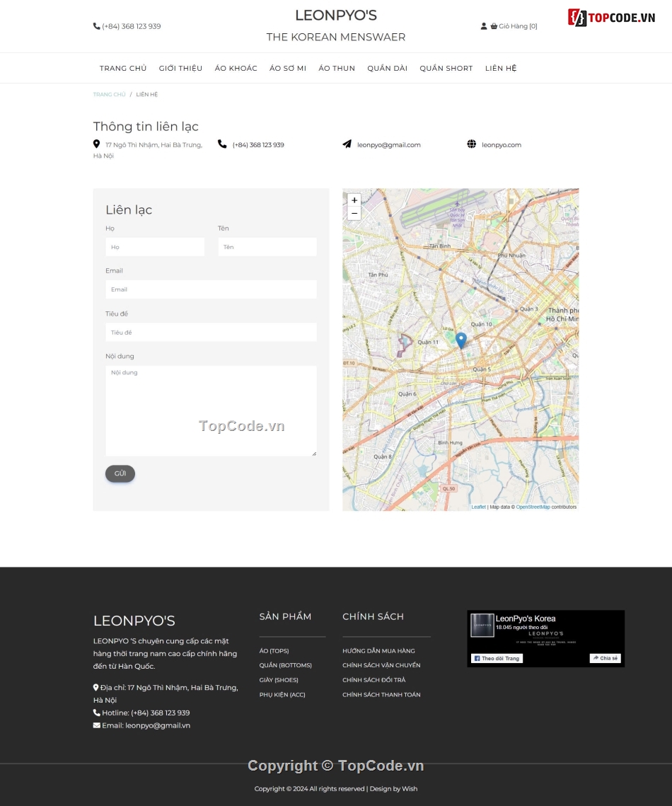672x806 pixels.
Task: Focus the Tiêu đề input field
Action: 212,332
